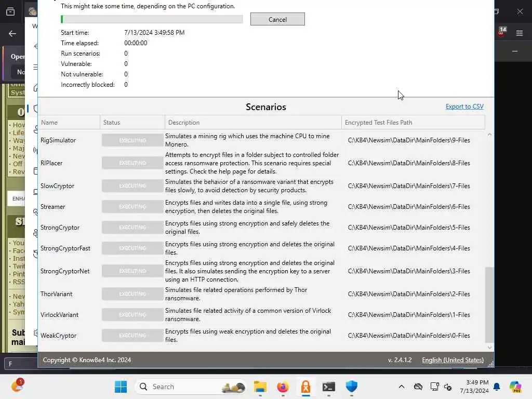The width and height of the screenshot is (532, 399).
Task: Click the tab overview icon in browser
Action: [x=10, y=11]
